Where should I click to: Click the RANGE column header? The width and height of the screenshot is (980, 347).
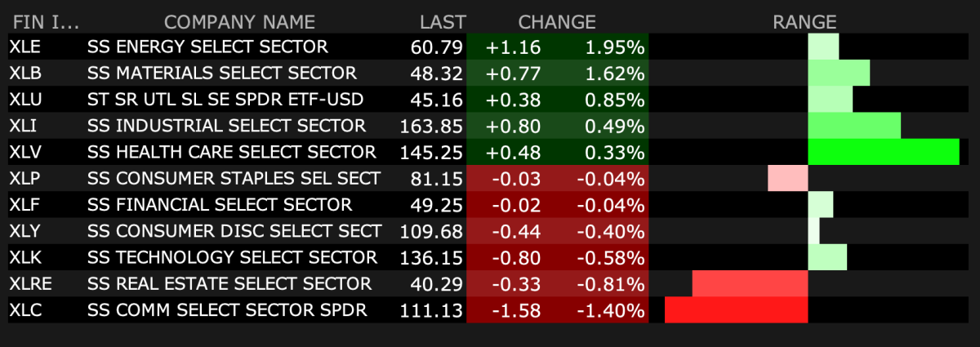(804, 22)
